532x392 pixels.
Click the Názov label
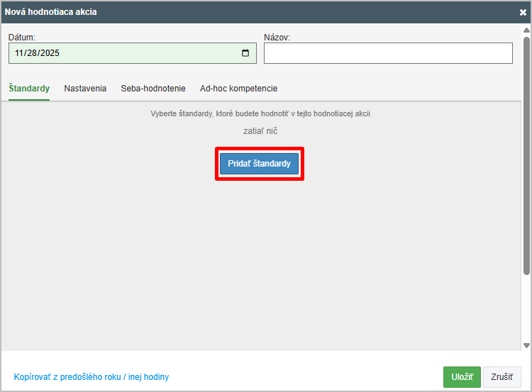(x=277, y=37)
